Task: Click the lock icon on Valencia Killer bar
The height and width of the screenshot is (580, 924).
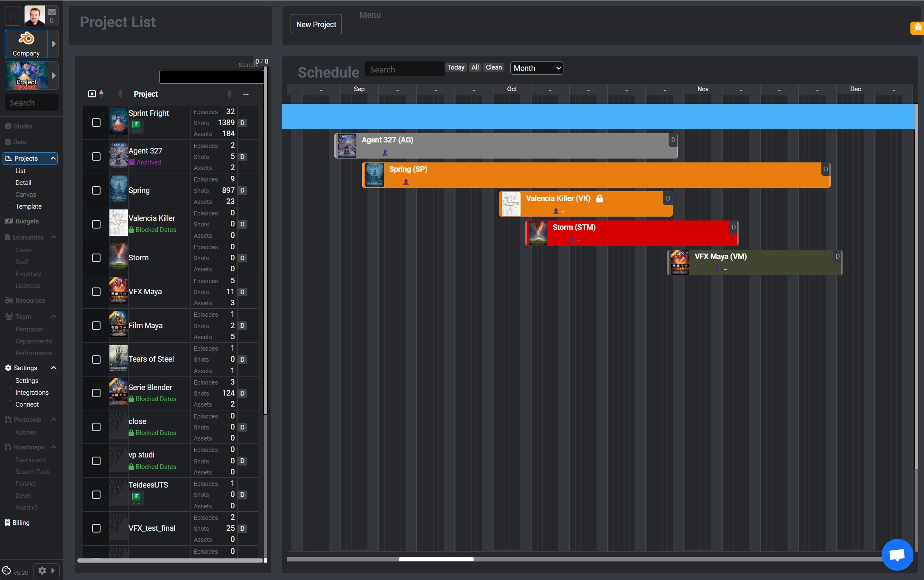Action: 599,198
